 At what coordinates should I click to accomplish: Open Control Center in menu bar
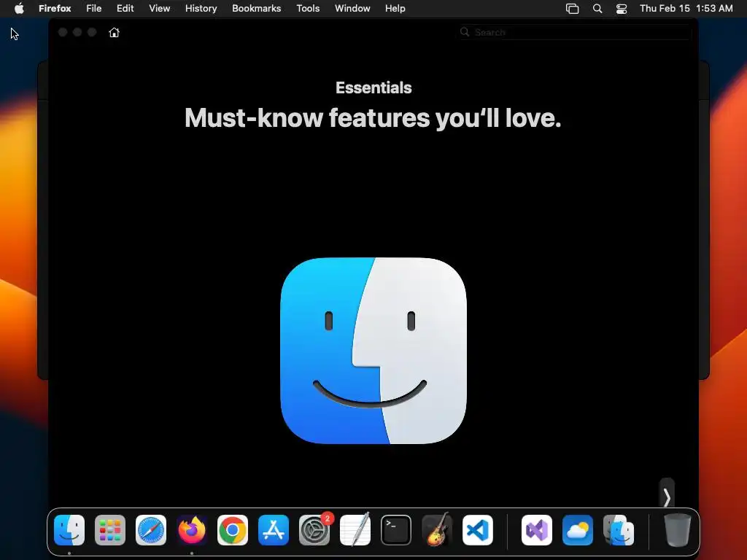622,9
